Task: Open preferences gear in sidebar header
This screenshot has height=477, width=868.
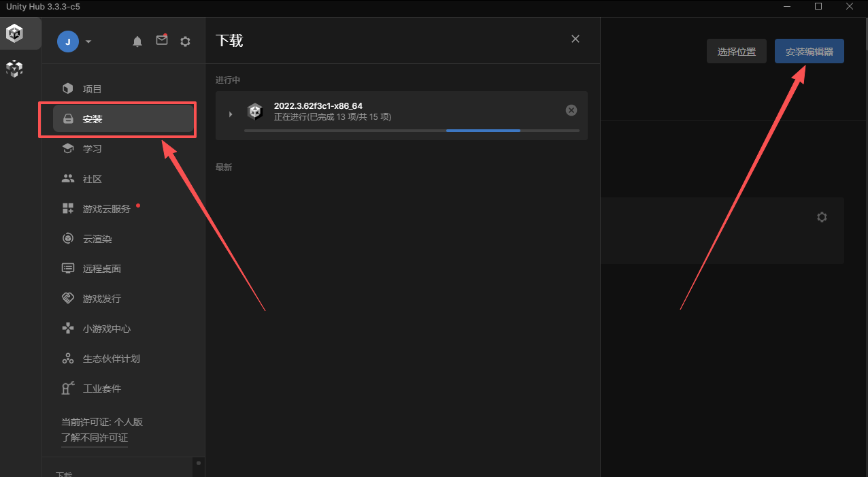Action: [185, 42]
